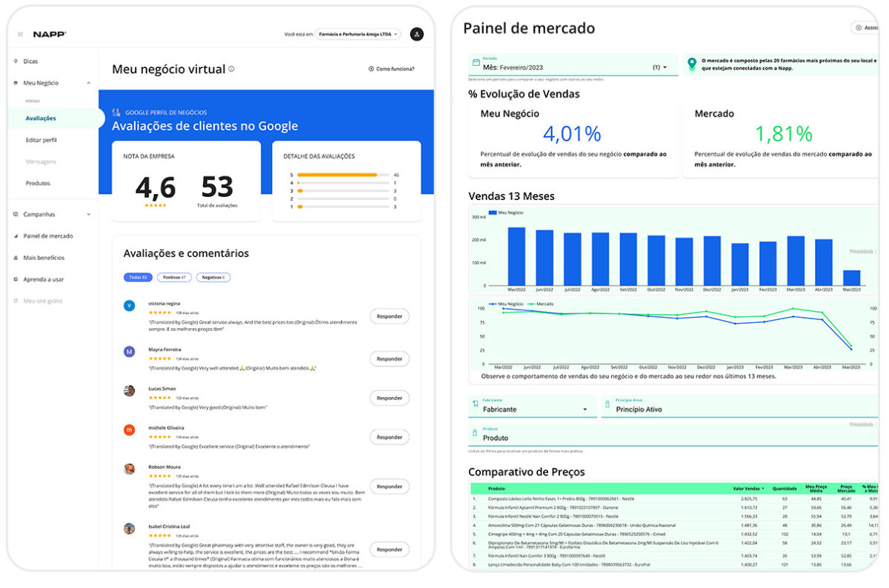This screenshot has width=889, height=588.
Task: Open the hamburger menu beside the NAPP logo
Action: [x=20, y=34]
